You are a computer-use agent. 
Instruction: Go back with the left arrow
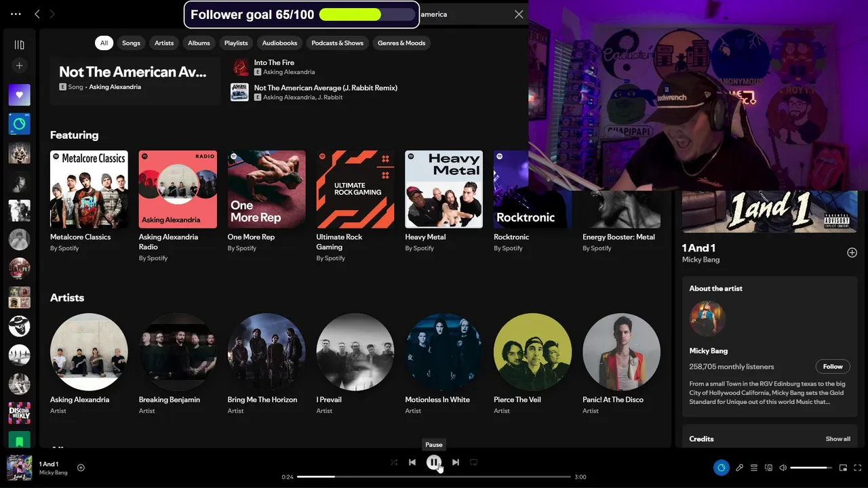click(x=37, y=14)
